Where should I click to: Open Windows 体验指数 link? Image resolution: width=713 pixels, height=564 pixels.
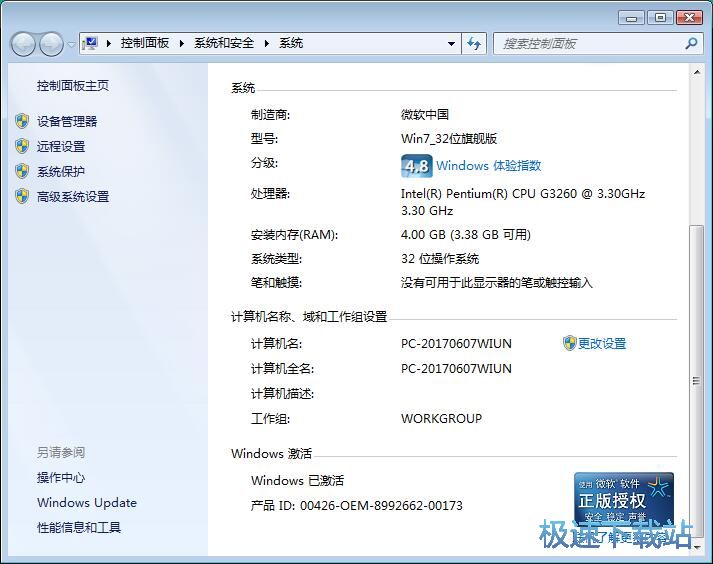tap(489, 166)
